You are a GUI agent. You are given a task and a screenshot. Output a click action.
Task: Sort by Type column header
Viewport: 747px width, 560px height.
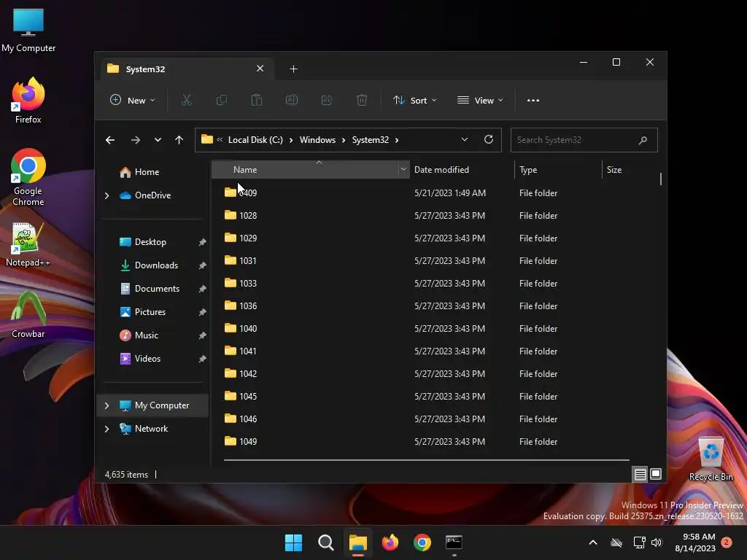point(558,169)
